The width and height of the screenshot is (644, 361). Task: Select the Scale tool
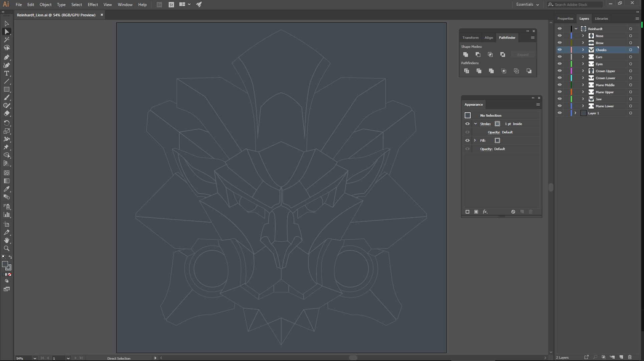(x=7, y=131)
